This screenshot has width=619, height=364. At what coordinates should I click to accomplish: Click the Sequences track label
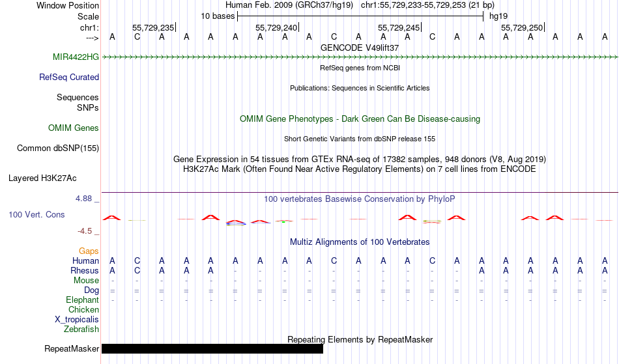[78, 98]
